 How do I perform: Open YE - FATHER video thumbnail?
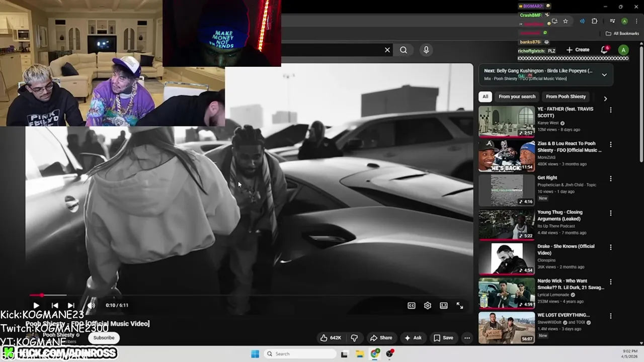tap(507, 121)
